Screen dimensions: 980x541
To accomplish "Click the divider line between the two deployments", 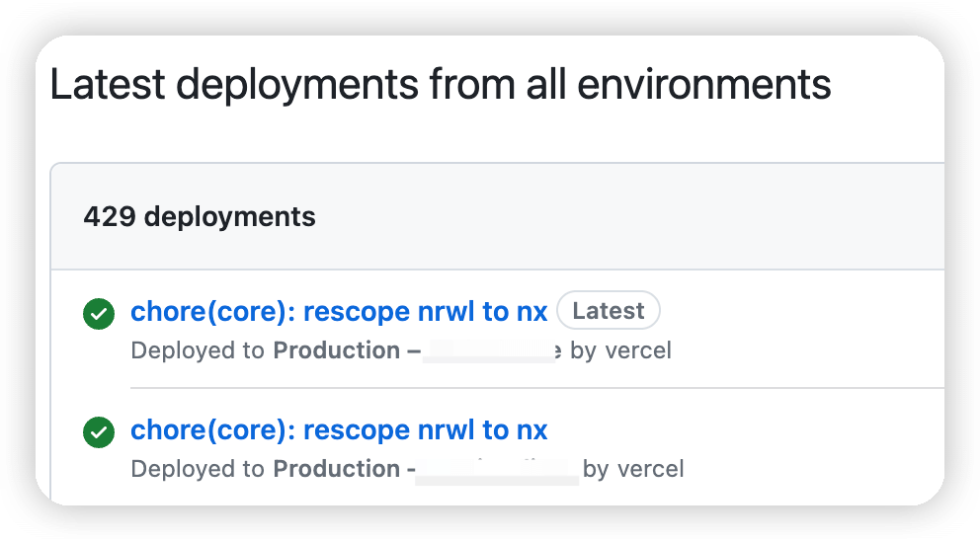I will [x=536, y=388].
